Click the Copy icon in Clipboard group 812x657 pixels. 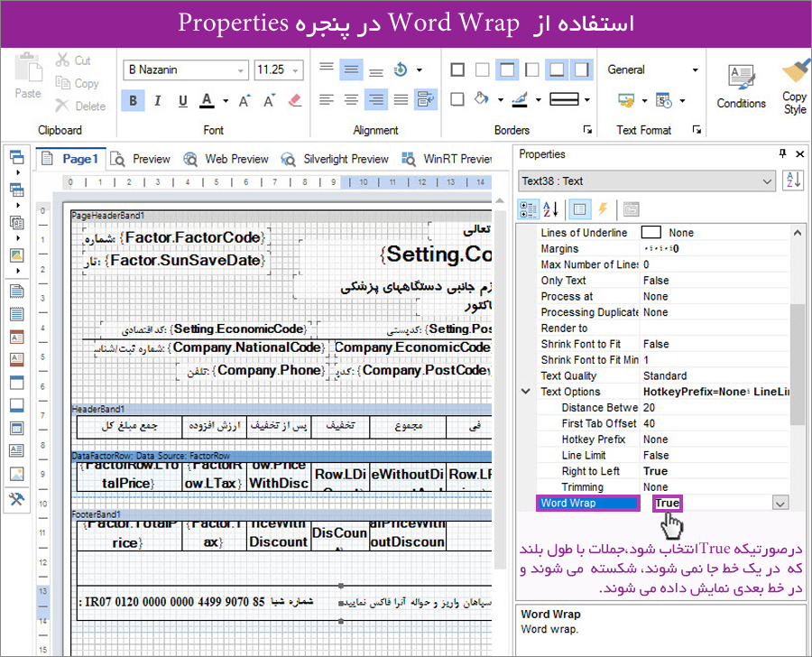(x=62, y=83)
